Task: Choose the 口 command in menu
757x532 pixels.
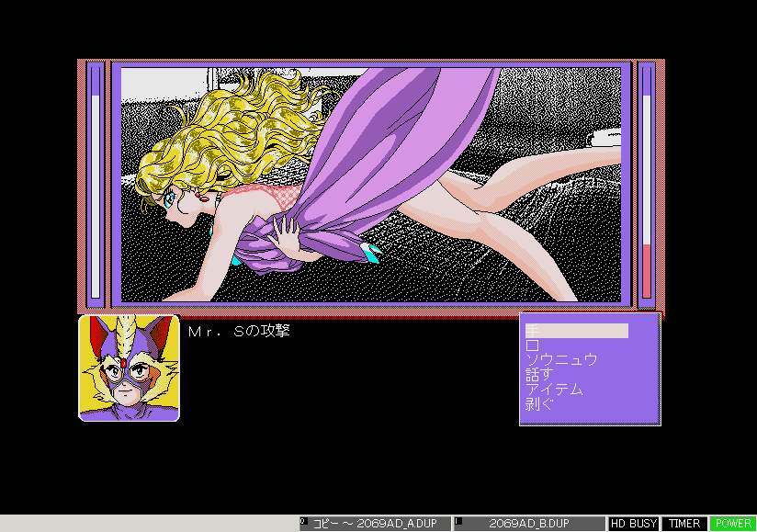Action: [533, 345]
